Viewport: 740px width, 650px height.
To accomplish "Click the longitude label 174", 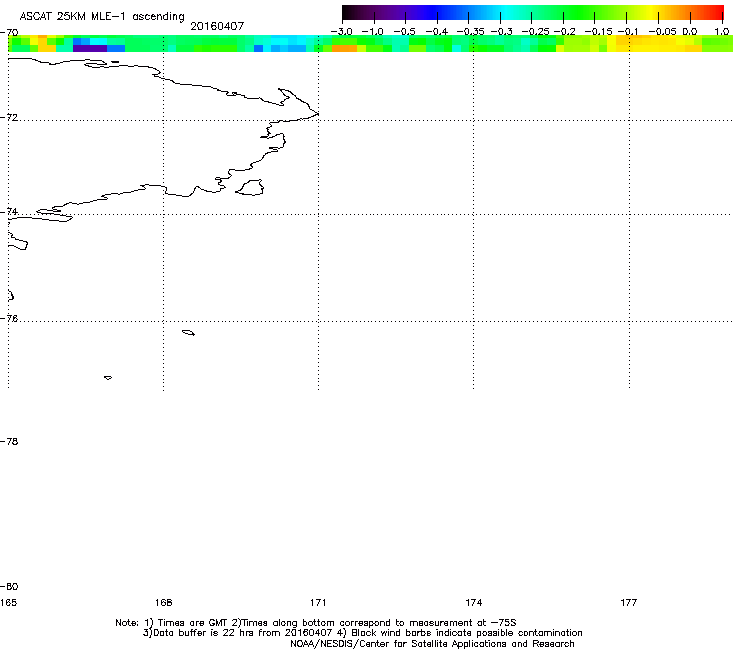I will (x=473, y=602).
